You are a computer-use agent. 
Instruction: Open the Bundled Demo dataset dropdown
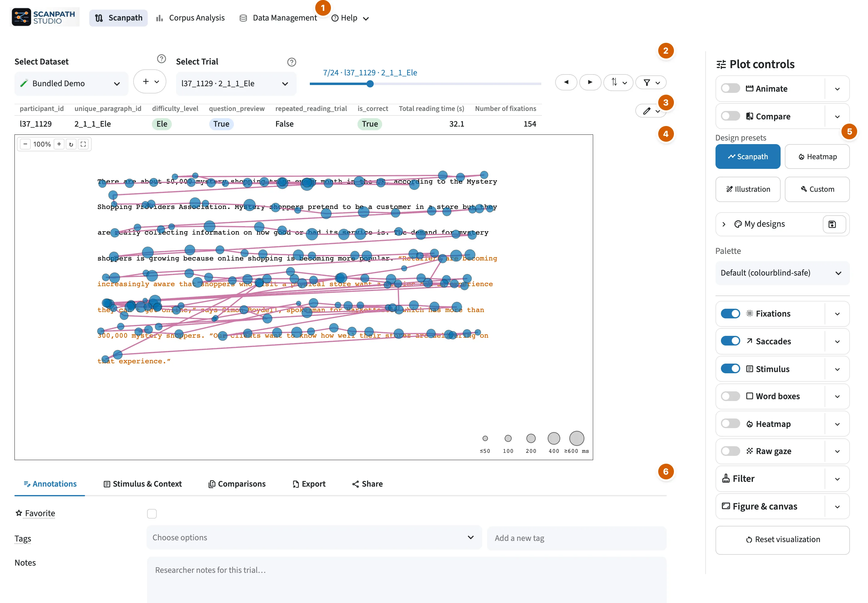(71, 84)
